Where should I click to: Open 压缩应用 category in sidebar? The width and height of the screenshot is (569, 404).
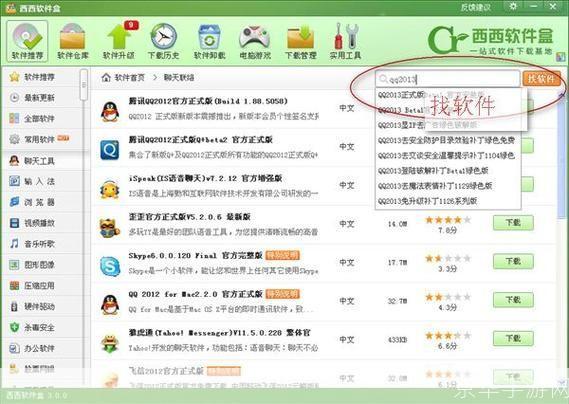(x=40, y=286)
